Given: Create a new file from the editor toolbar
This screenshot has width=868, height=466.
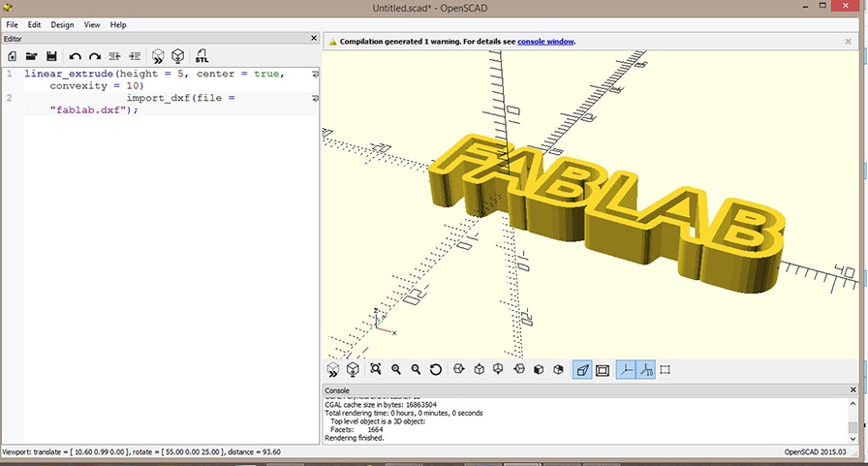Looking at the screenshot, I should tap(12, 56).
